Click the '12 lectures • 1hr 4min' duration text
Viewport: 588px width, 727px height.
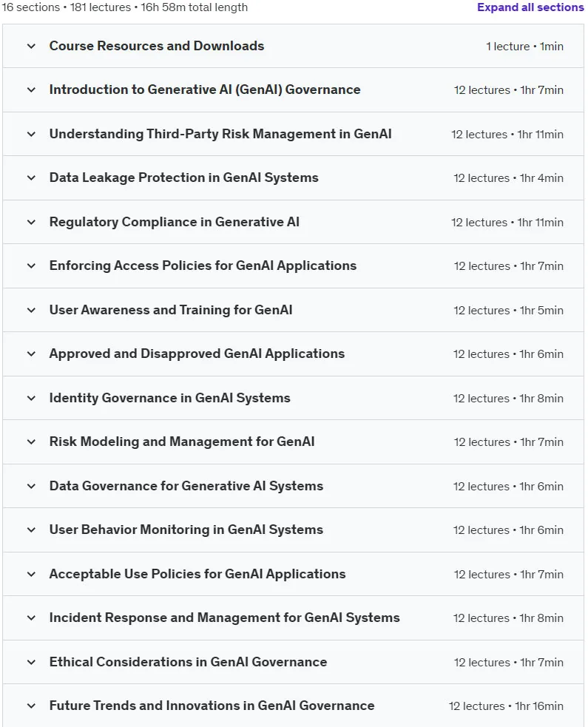(x=508, y=178)
